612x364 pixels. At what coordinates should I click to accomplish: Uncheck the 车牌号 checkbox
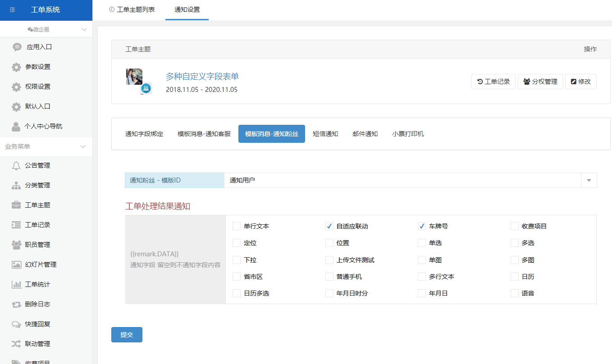(422, 226)
